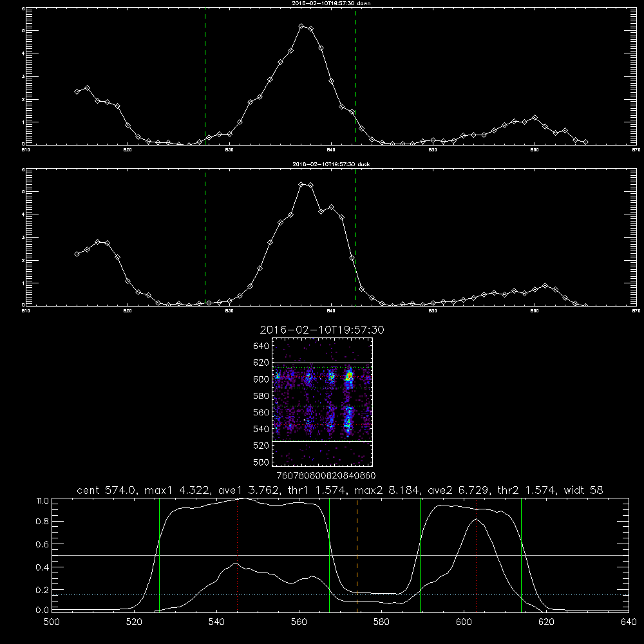Click the '830' x-axis label under dawn plot
Screen dimensions: 644x644
[x=230, y=150]
